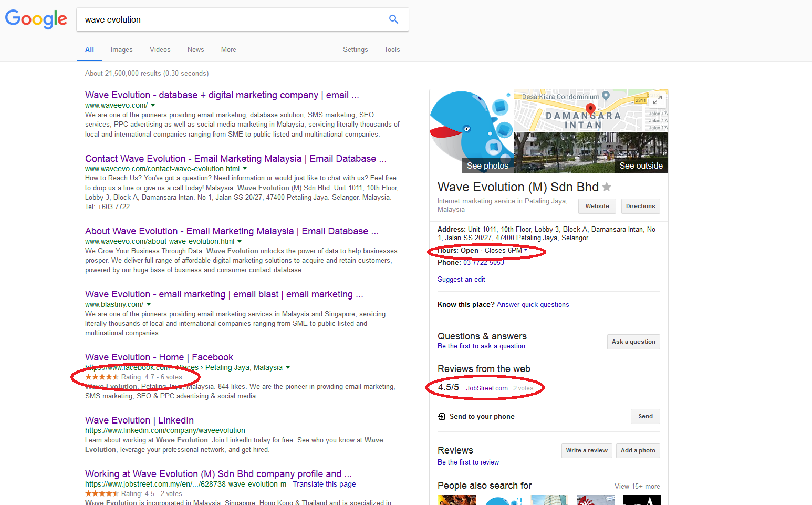
Task: Click About 21,500,000 results text
Action: (147, 74)
